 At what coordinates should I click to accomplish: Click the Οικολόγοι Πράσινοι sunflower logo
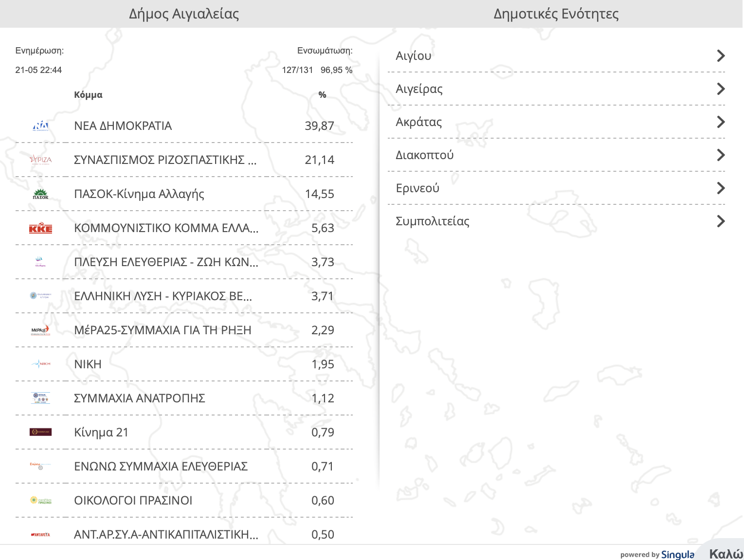click(40, 500)
